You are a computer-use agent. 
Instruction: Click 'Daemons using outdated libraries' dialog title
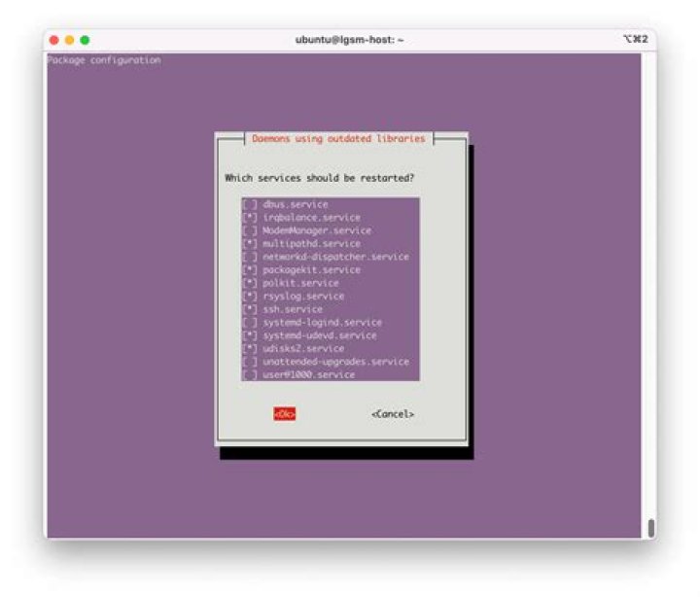[338, 138]
